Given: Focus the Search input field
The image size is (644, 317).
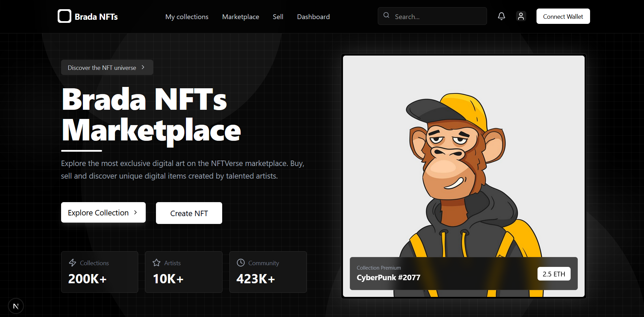Looking at the screenshot, I should click(x=432, y=16).
